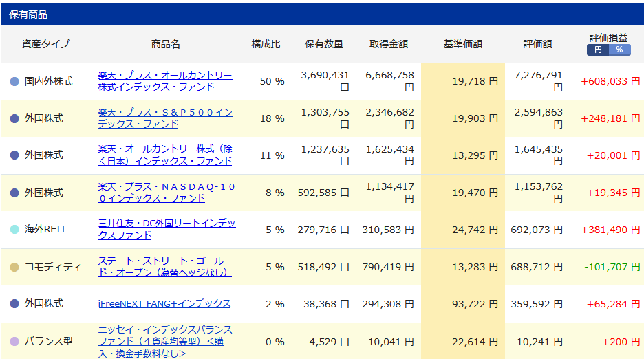Open ニッセイ・インデックスバランスファンド link
Viewport: 644px width, 359px height.
coord(165,341)
